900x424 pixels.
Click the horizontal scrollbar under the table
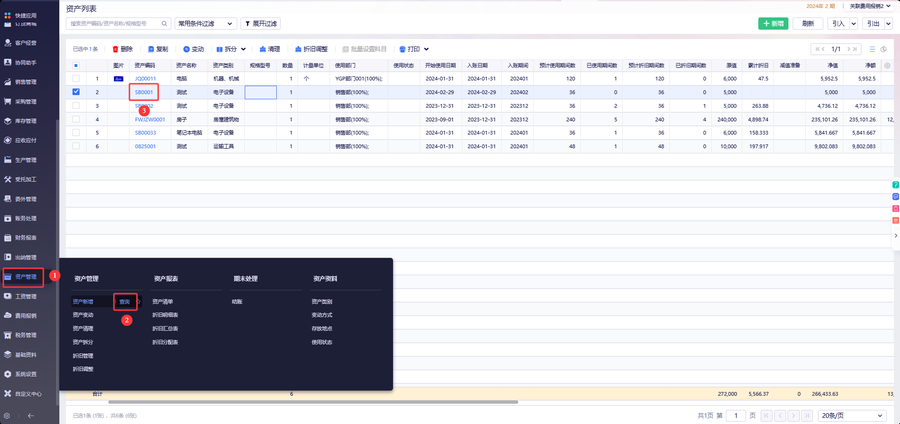click(313, 402)
